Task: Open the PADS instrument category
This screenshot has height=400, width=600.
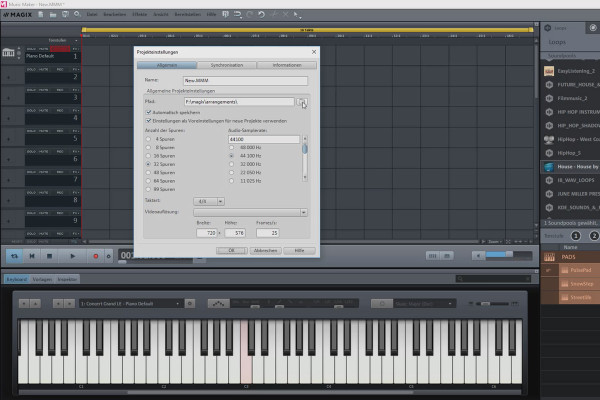Action: (570, 257)
